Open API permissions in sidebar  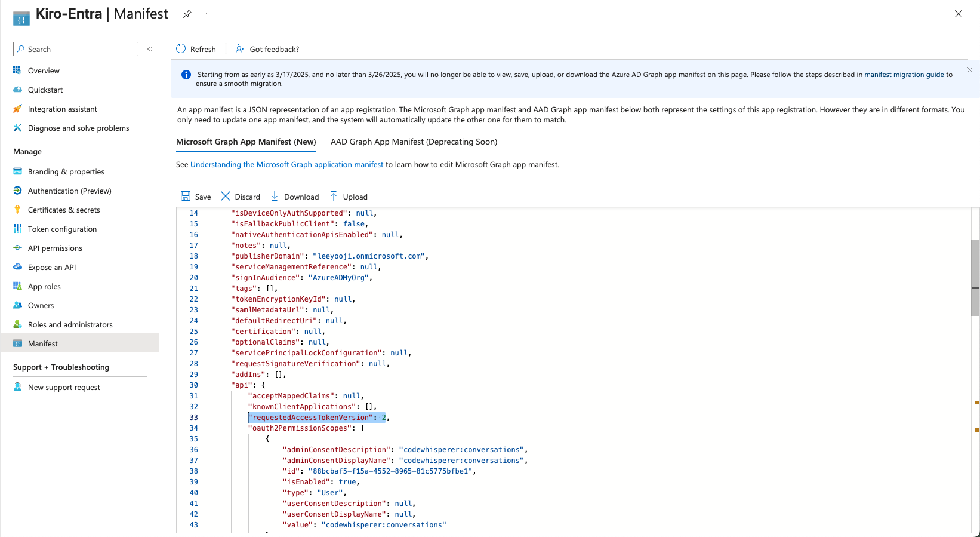point(55,248)
